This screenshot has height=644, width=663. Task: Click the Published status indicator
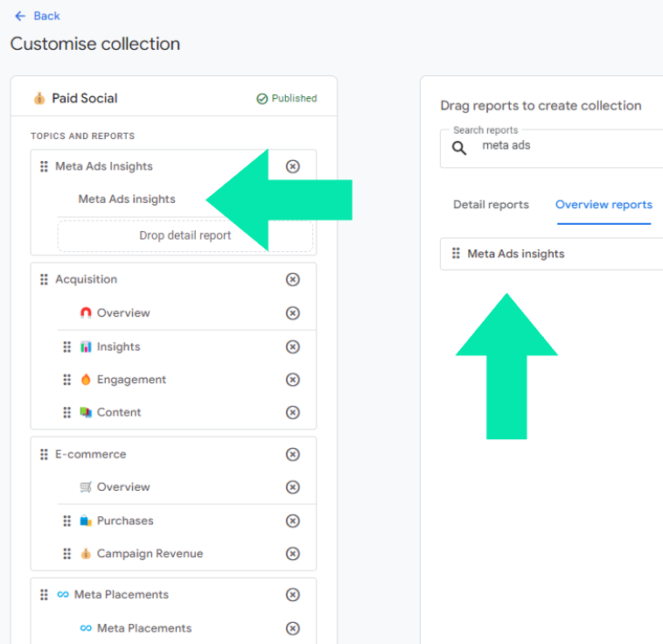[x=286, y=98]
